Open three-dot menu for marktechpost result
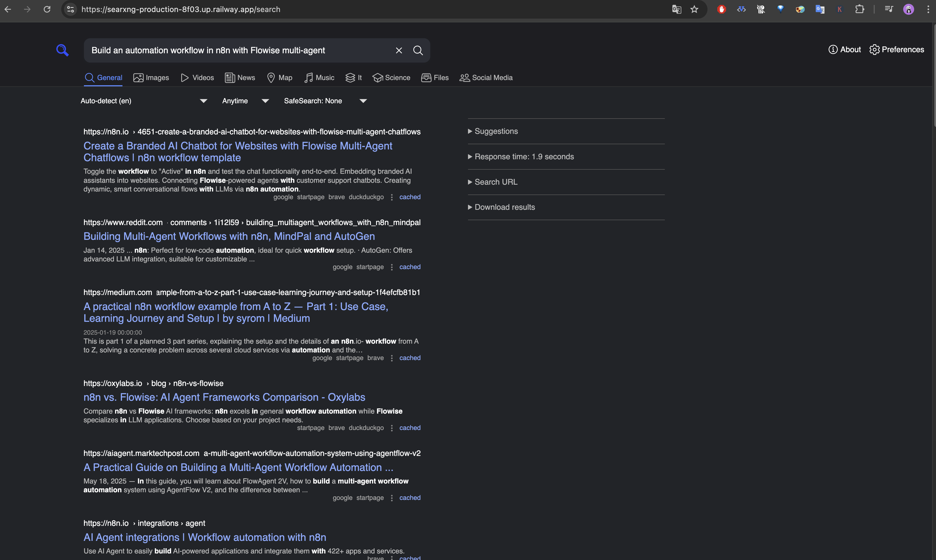This screenshot has width=936, height=560. 391,498
